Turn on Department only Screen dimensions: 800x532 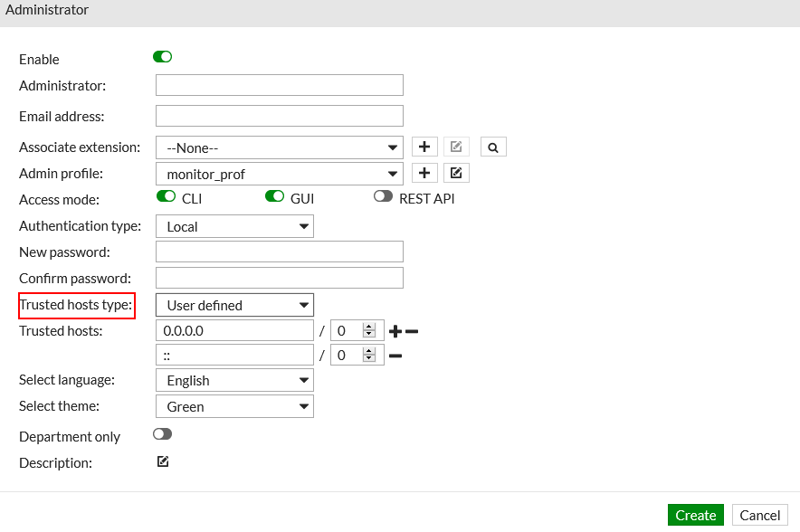[x=163, y=434]
